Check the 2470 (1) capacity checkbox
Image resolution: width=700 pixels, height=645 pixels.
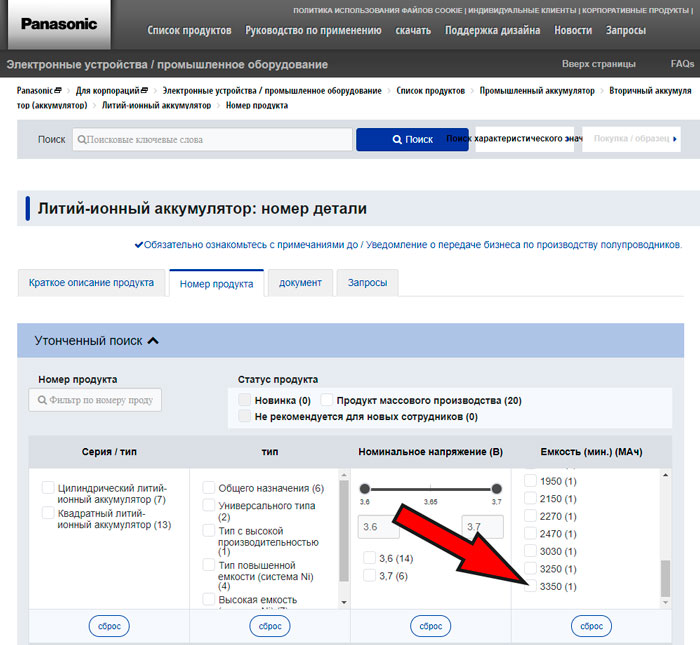(530, 533)
